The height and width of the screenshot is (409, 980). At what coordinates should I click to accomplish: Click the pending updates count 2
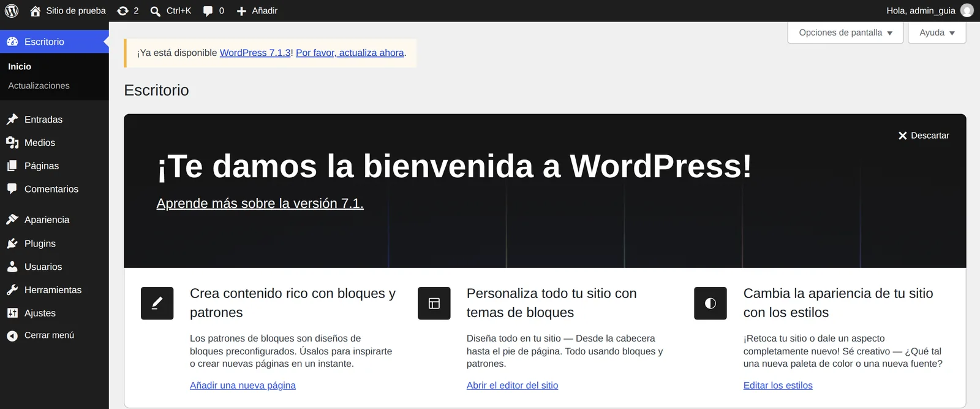(x=136, y=10)
